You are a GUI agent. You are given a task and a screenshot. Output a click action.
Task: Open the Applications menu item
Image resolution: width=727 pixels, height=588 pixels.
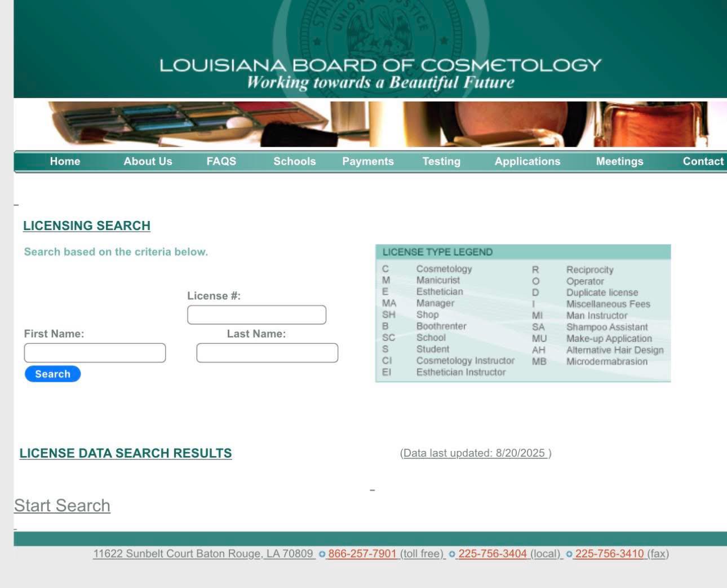[527, 161]
